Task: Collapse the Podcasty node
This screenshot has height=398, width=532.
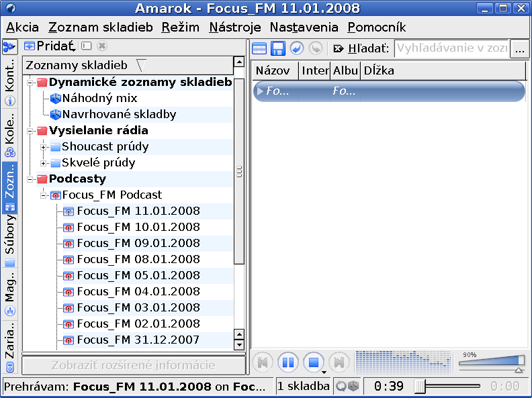Action: tap(30, 179)
